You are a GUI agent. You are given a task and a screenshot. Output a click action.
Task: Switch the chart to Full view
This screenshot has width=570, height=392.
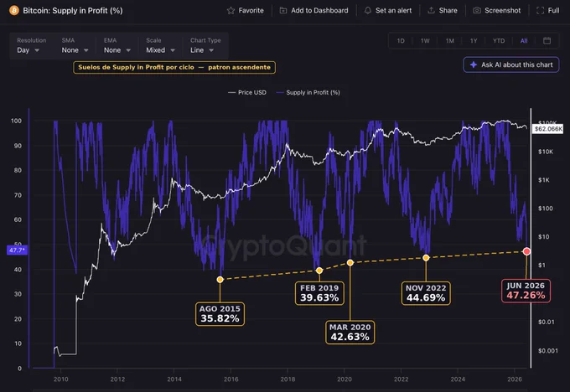tap(548, 11)
